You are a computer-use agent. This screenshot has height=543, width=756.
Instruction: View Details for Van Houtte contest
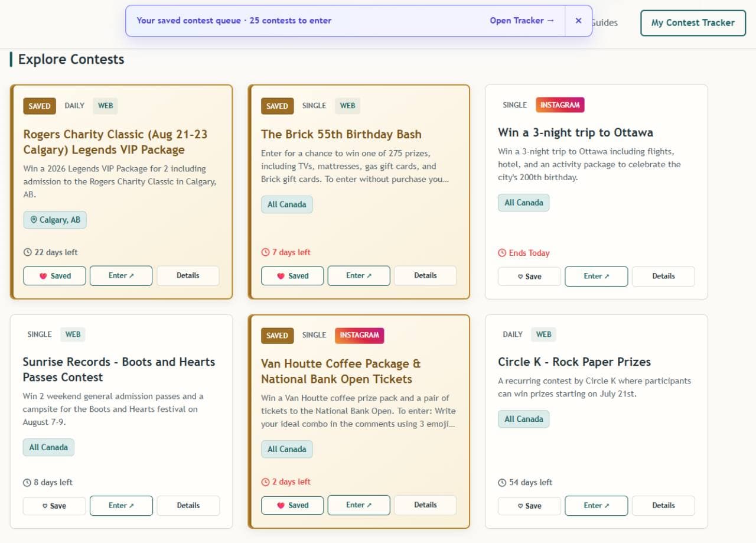[425, 505]
